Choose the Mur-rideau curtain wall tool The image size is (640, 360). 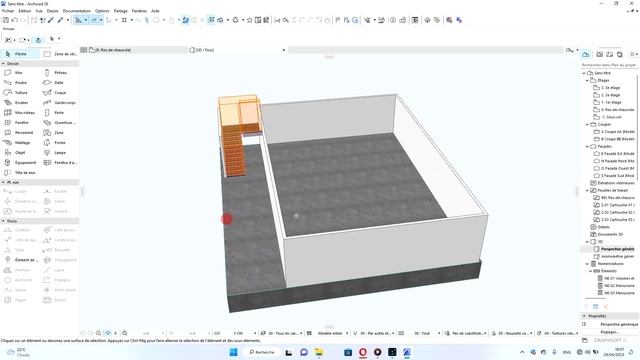pyautogui.click(x=20, y=113)
